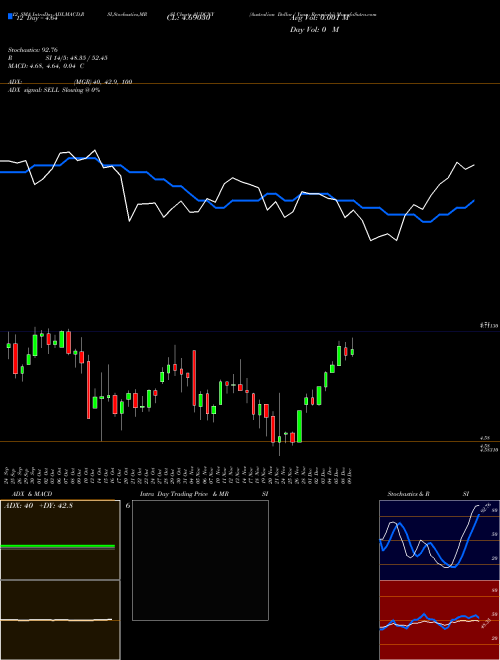The width and height of the screenshot is (500, 660).
Task: Click the 'Stochastics & R SI' panel title
Action: 428,494
